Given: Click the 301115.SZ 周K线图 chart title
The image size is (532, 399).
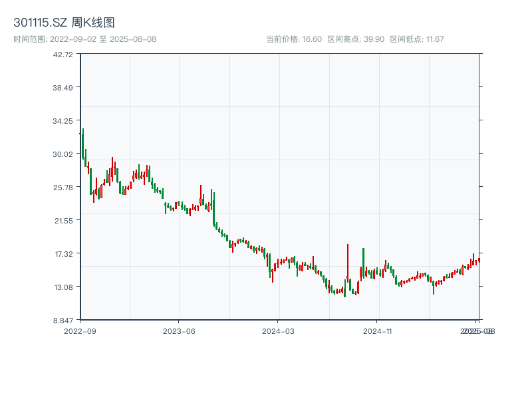Looking at the screenshot, I should coord(64,23).
